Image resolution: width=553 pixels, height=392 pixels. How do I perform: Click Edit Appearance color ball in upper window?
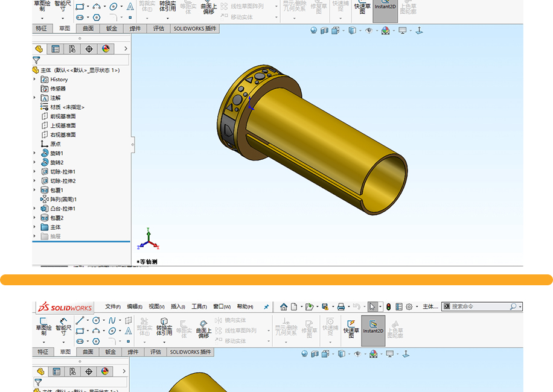pyautogui.click(x=385, y=31)
